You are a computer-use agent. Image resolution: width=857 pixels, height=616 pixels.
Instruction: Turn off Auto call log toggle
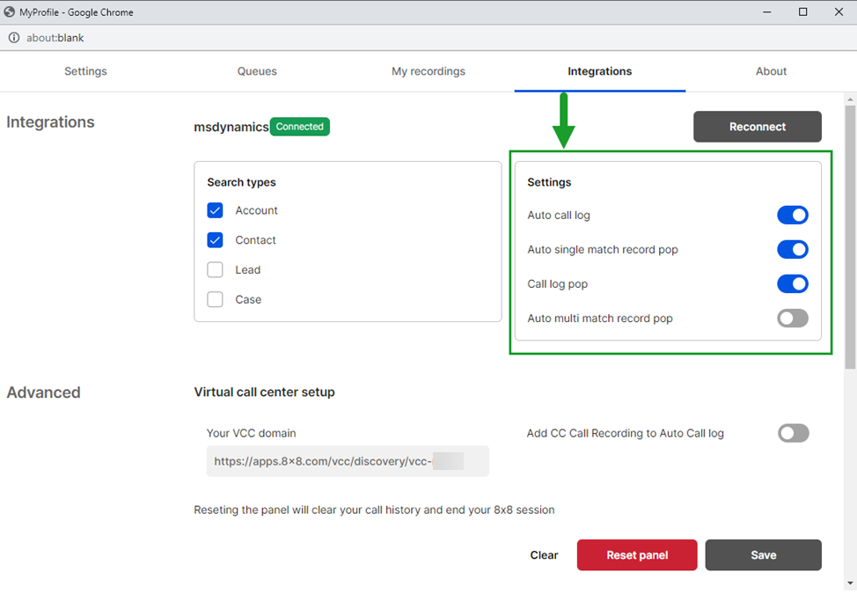point(793,216)
